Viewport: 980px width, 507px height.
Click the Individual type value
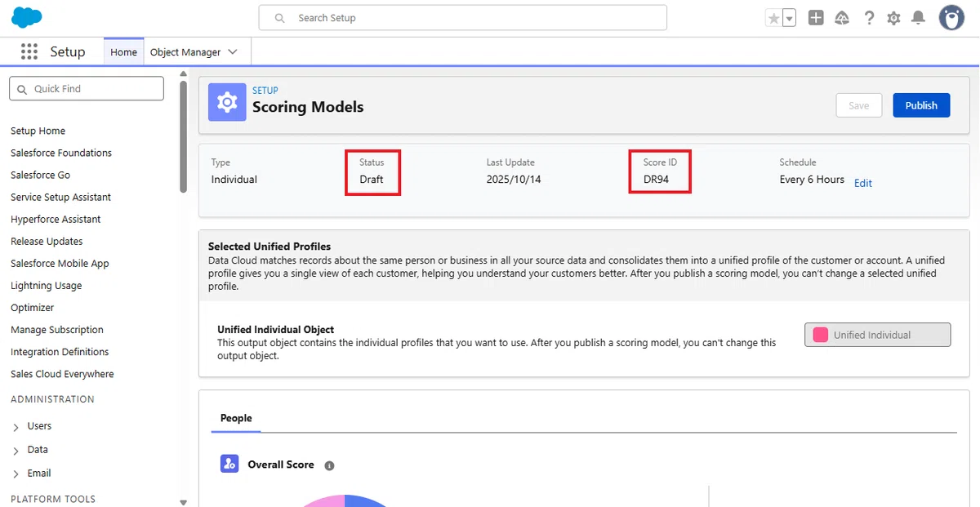point(234,180)
